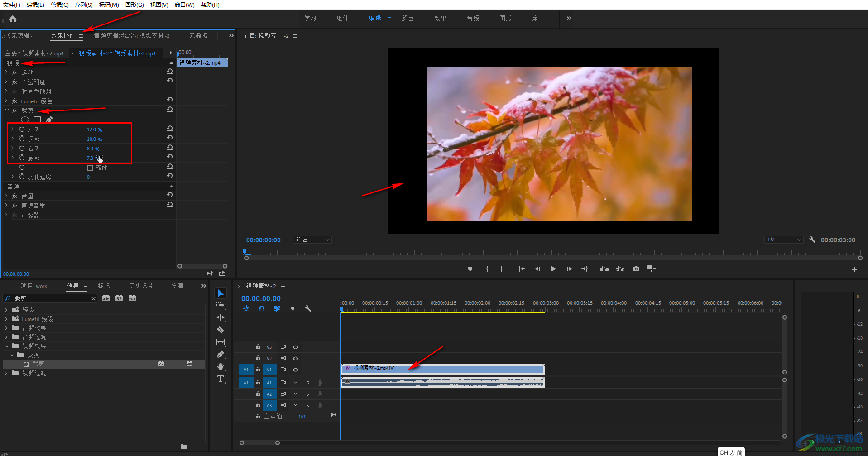Reset the 运动 effect
The height and width of the screenshot is (456, 868).
point(169,72)
